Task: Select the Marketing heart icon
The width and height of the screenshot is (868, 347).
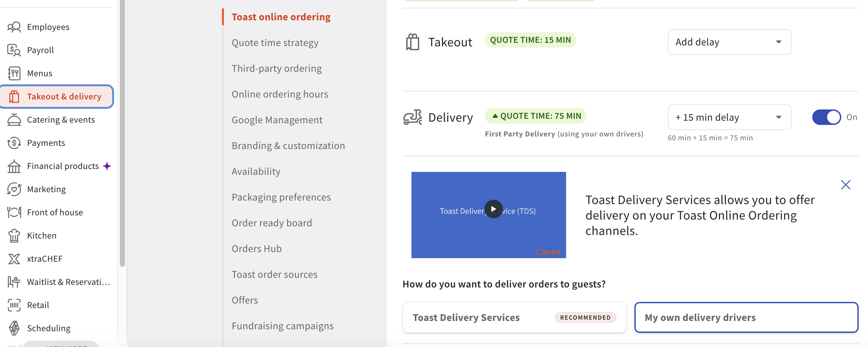Action: pos(14,190)
